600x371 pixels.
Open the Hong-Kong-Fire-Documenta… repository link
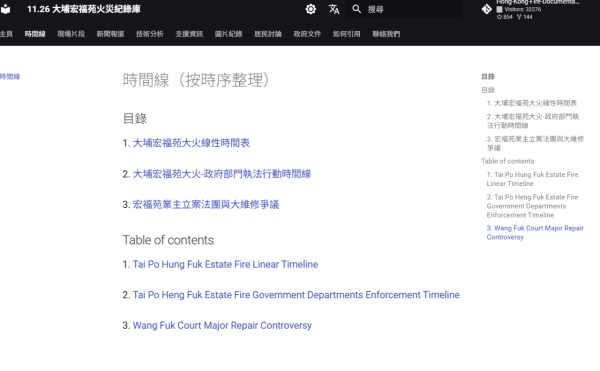538,2
